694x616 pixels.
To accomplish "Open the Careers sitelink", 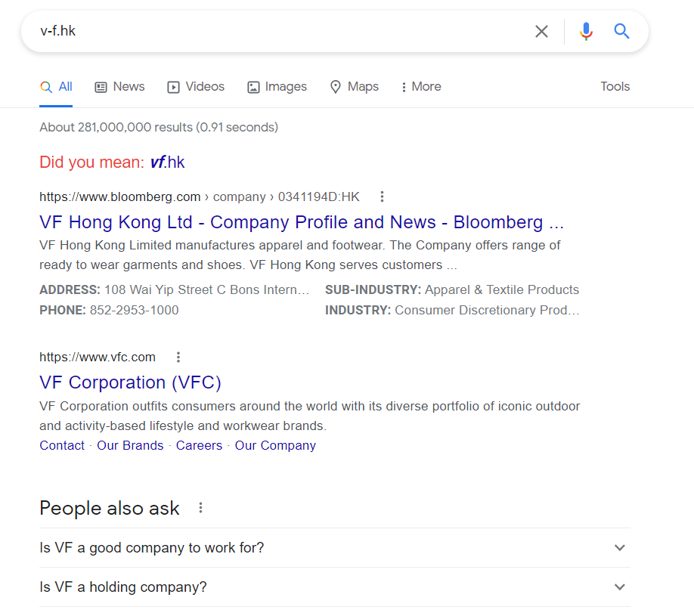I will pos(199,446).
